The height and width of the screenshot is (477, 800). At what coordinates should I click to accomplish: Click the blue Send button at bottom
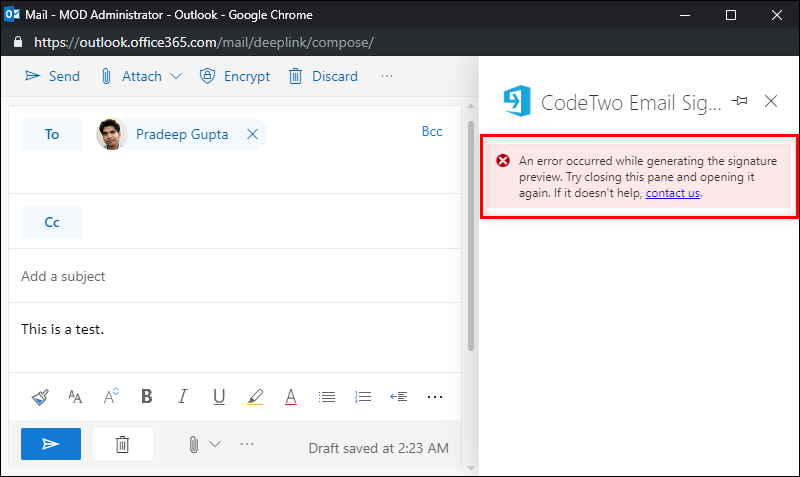51,444
